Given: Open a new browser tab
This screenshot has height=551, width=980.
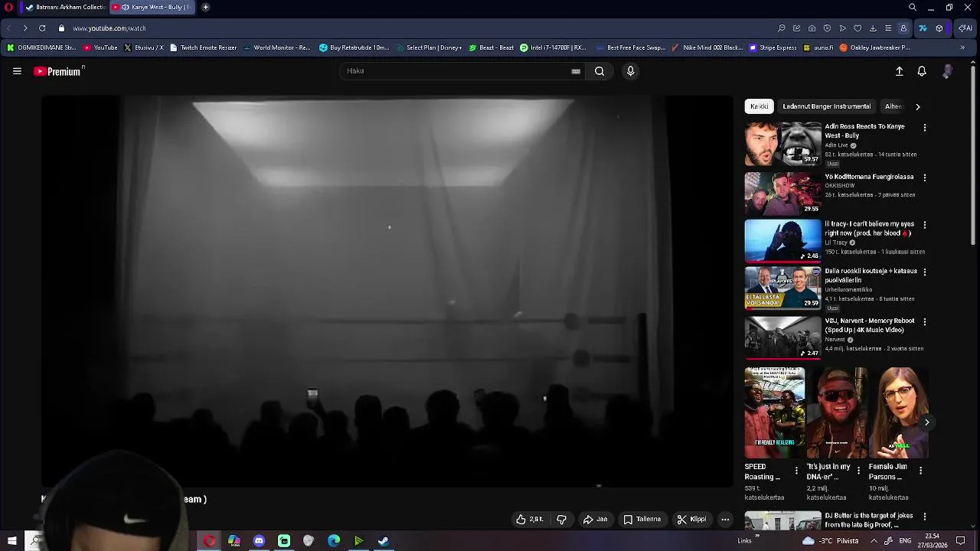Looking at the screenshot, I should point(205,7).
